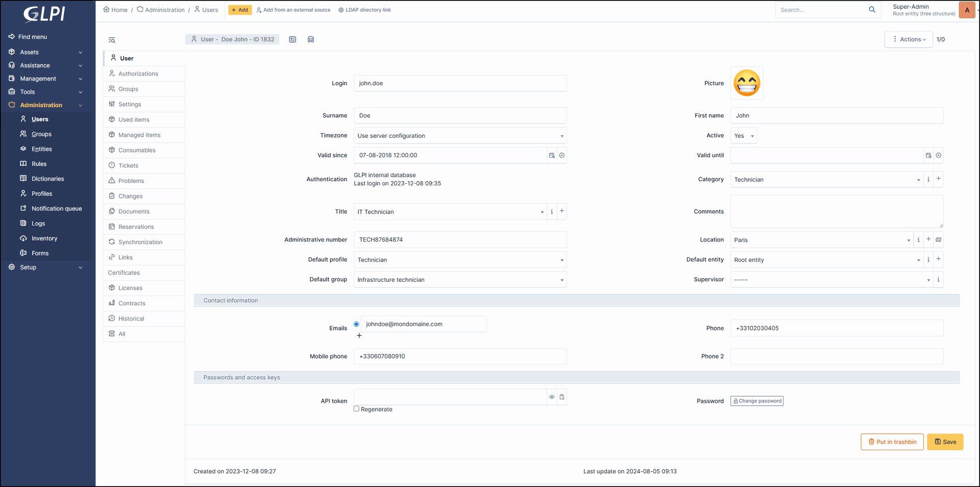Click the search magnifier icon in top bar
The height and width of the screenshot is (487, 980).
[x=872, y=10]
